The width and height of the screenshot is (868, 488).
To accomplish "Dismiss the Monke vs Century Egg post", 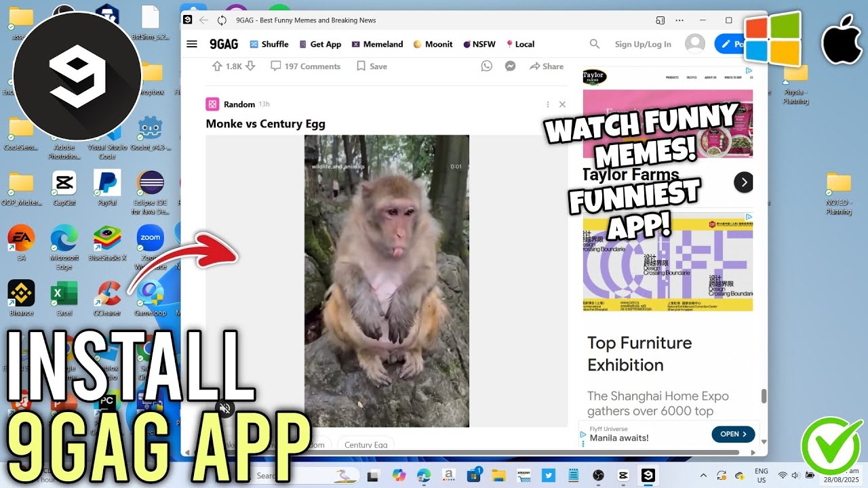I will (x=562, y=104).
